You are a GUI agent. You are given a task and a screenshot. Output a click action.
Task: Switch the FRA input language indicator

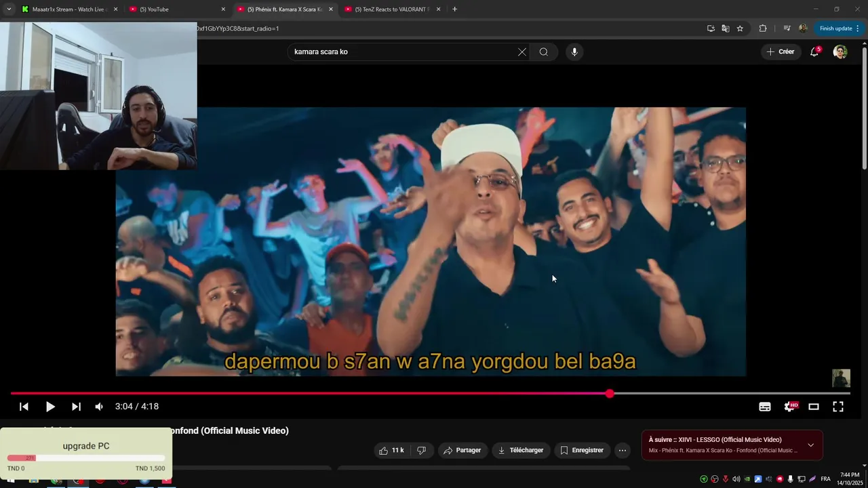coord(825,479)
